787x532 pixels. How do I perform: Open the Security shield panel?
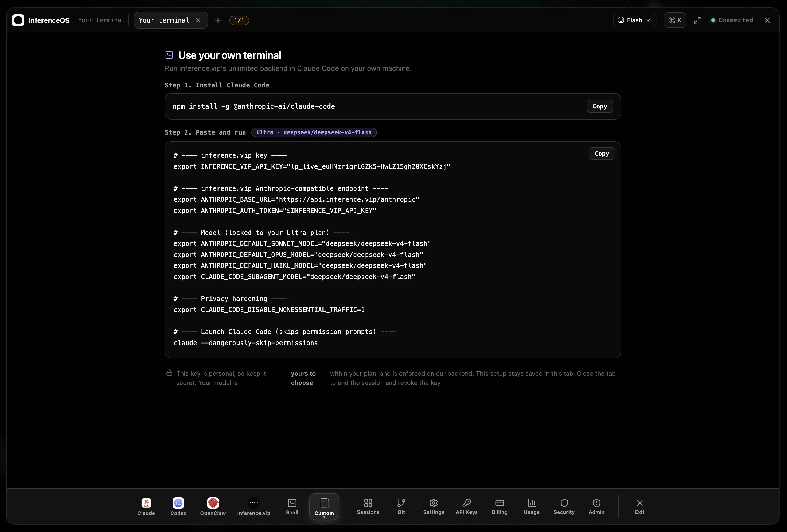point(564,507)
